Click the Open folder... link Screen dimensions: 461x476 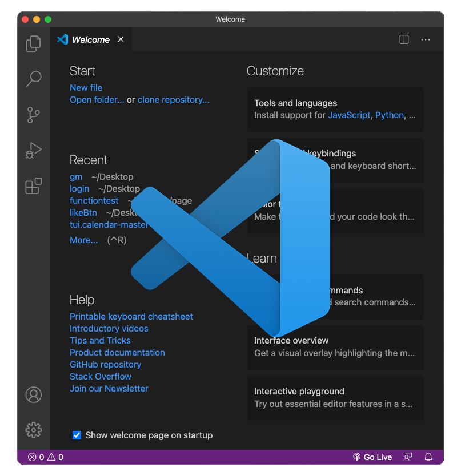pos(97,99)
